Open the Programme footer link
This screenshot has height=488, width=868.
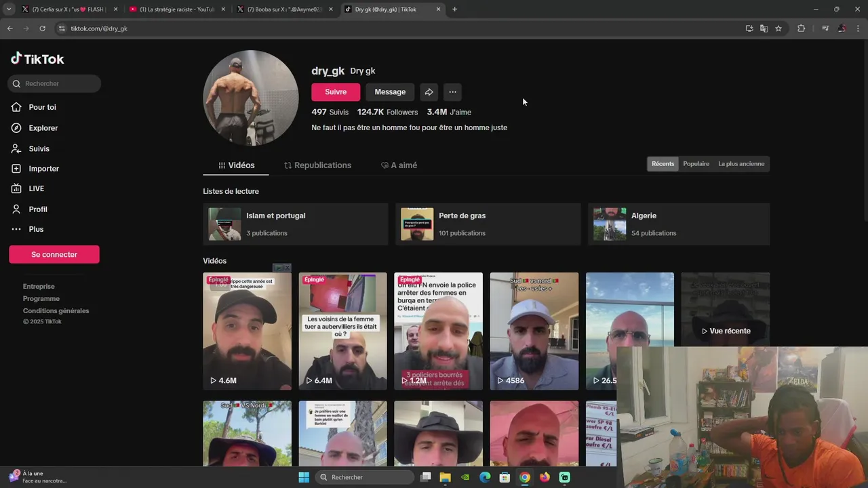(41, 299)
